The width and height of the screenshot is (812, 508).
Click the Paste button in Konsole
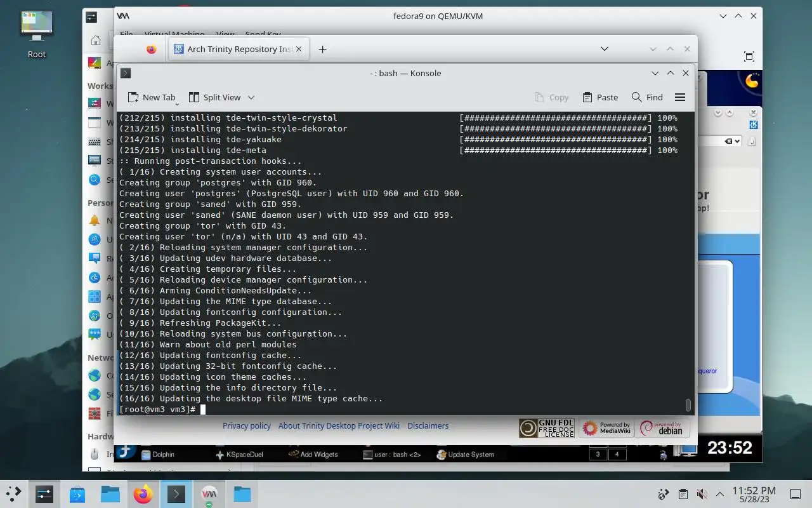(599, 97)
